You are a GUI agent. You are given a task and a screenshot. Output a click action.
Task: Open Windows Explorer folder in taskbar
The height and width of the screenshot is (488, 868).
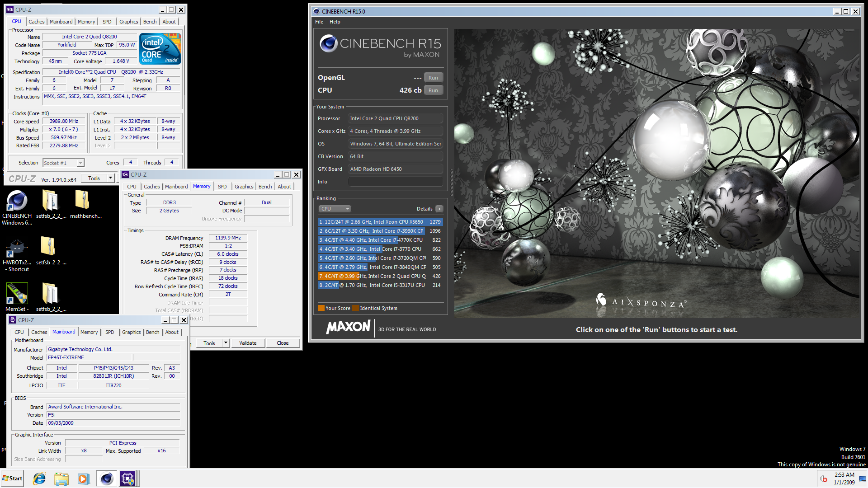coord(61,479)
